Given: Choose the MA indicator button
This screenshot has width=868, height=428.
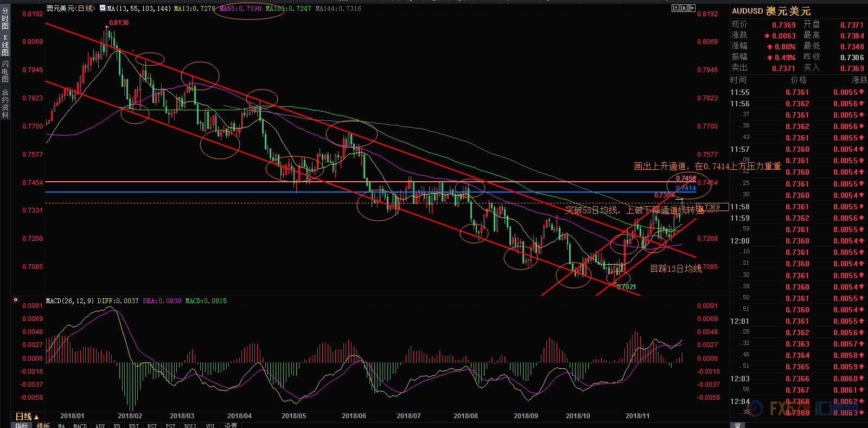Looking at the screenshot, I should click(61, 425).
